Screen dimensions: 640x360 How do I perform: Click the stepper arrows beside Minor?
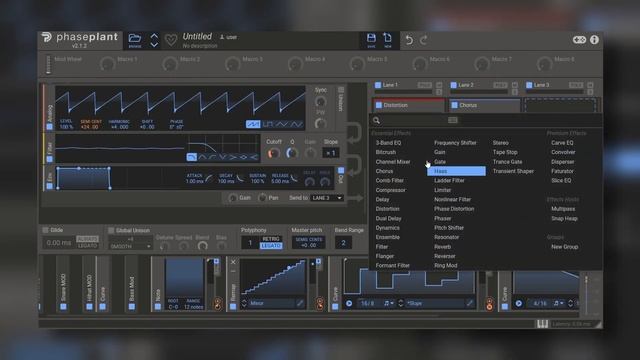coord(244,303)
